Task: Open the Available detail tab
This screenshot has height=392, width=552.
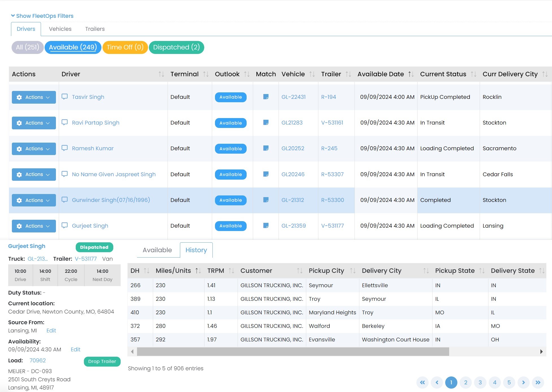Action: pos(157,250)
